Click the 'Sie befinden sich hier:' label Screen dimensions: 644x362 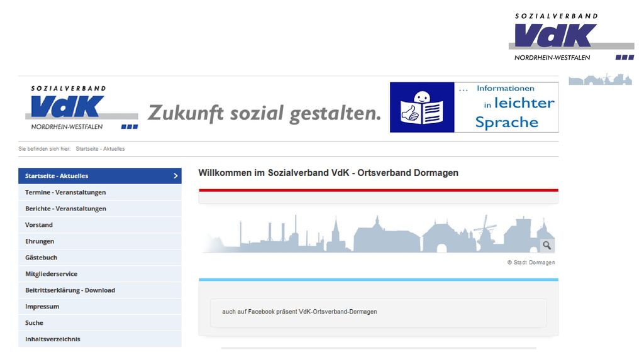pyautogui.click(x=45, y=149)
